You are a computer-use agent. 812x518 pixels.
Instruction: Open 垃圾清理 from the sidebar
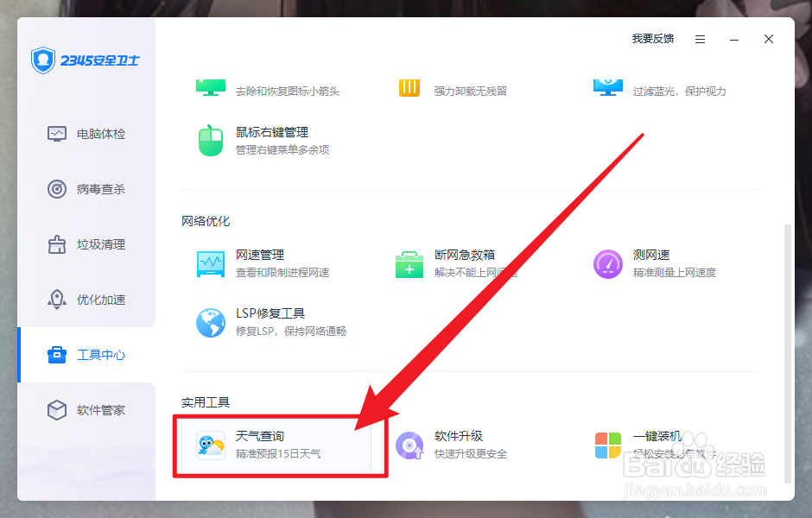coord(86,244)
